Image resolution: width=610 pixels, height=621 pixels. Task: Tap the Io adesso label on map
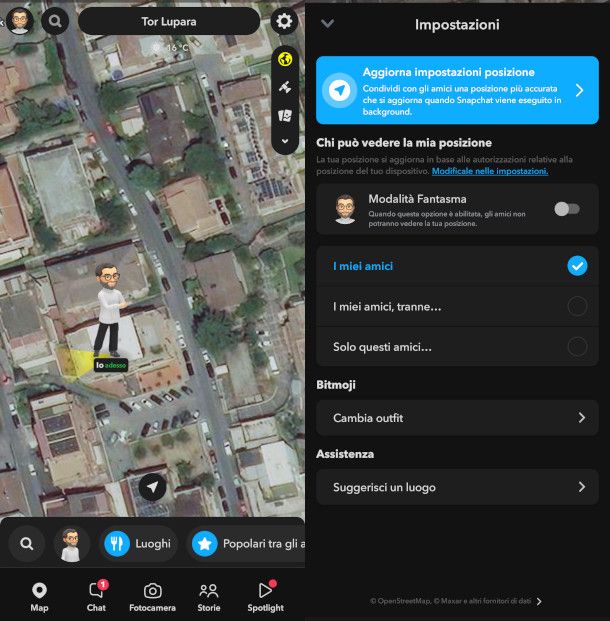pos(111,365)
